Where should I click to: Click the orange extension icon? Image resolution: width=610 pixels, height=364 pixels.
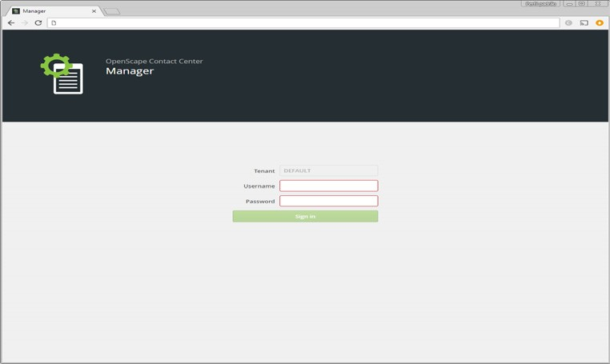(600, 23)
